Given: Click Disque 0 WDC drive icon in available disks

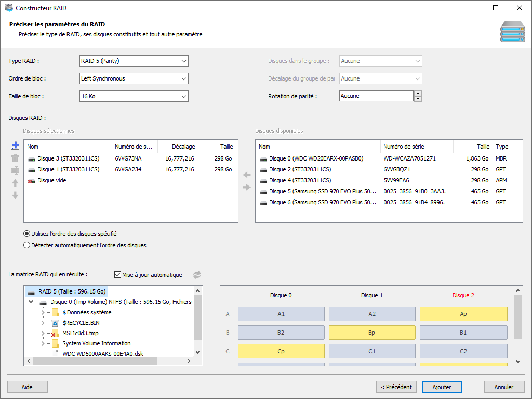Looking at the screenshot, I should click(x=263, y=159).
